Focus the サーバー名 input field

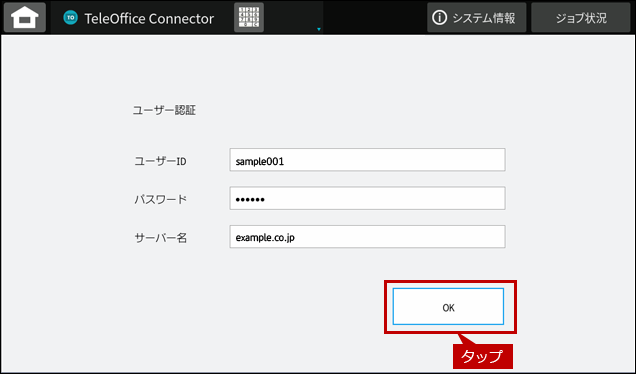(x=367, y=236)
